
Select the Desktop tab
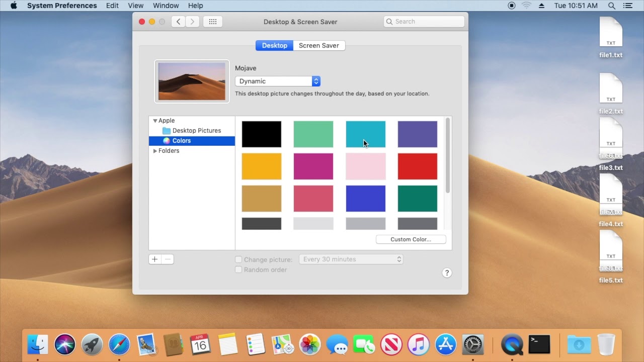click(274, 45)
